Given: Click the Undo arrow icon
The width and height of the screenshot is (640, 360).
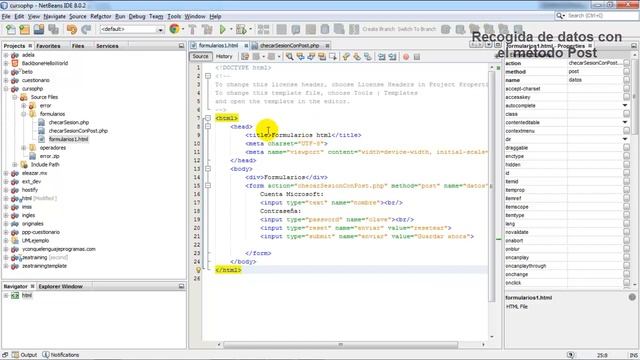Looking at the screenshot, I should click(72, 29).
